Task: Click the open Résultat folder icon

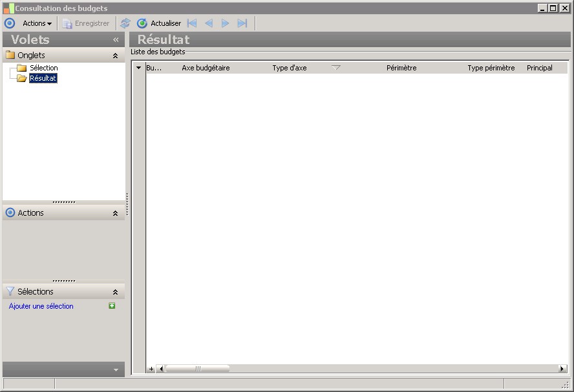Action: tap(22, 78)
